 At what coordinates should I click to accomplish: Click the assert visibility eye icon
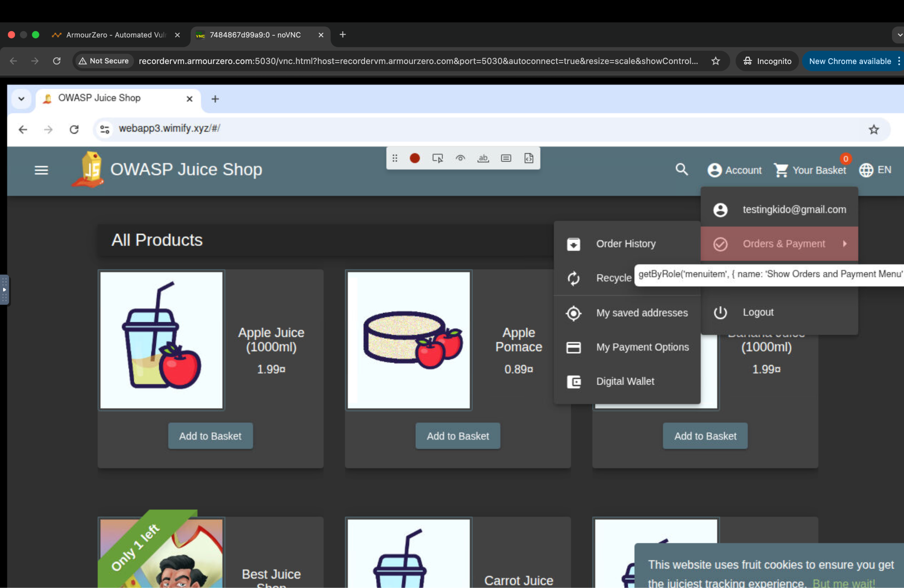click(460, 158)
